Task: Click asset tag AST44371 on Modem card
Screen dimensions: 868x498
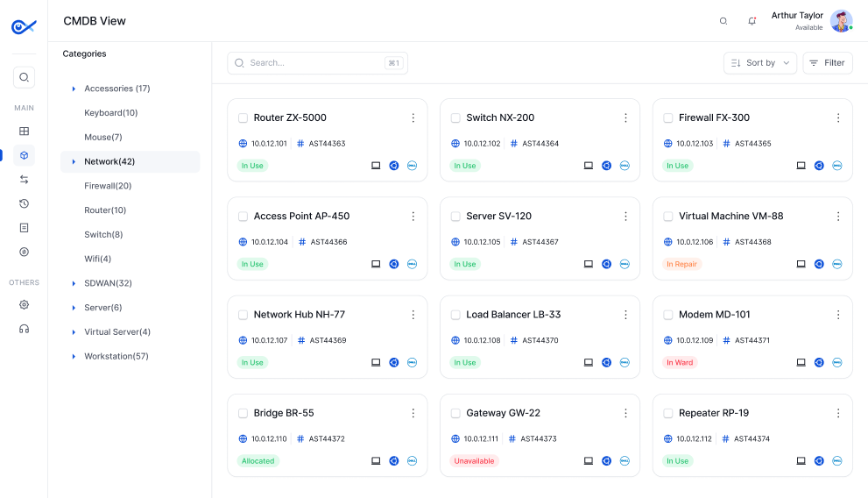Action: (x=752, y=341)
